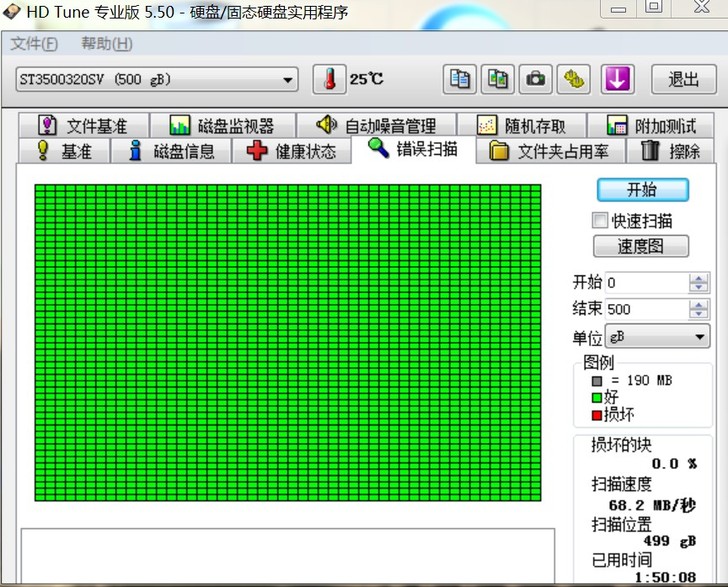Click the copy screenshot to clipboard icon
Image resolution: width=728 pixels, height=587 pixels.
click(498, 79)
